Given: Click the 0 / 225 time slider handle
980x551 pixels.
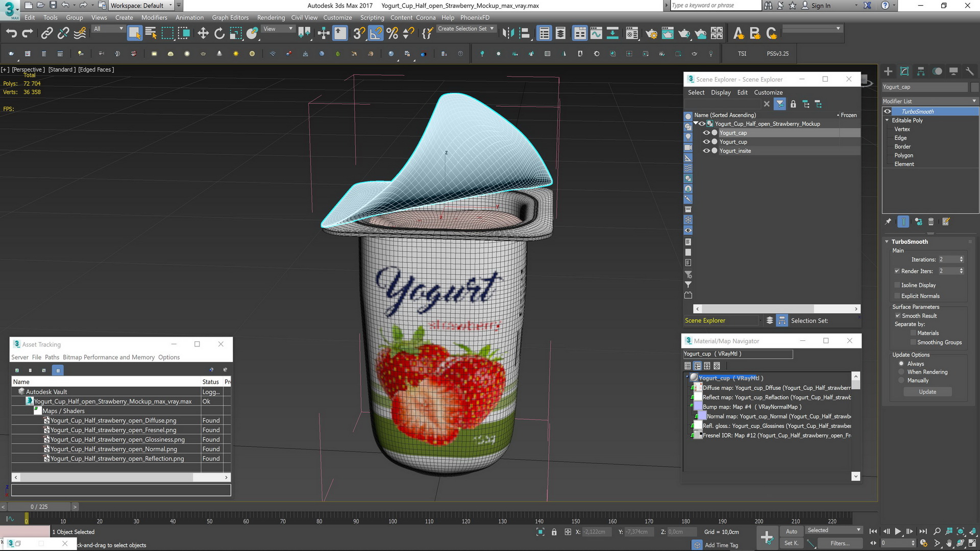Looking at the screenshot, I should pos(39,507).
